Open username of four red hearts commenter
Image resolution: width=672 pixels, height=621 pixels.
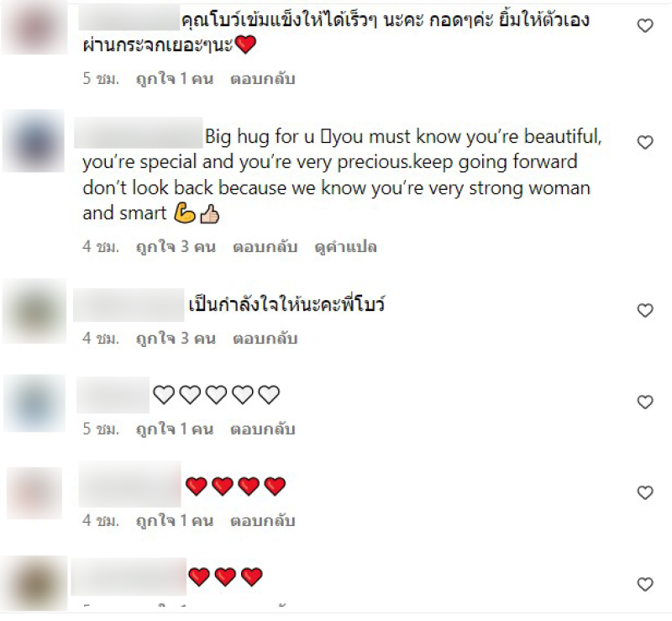[130, 484]
